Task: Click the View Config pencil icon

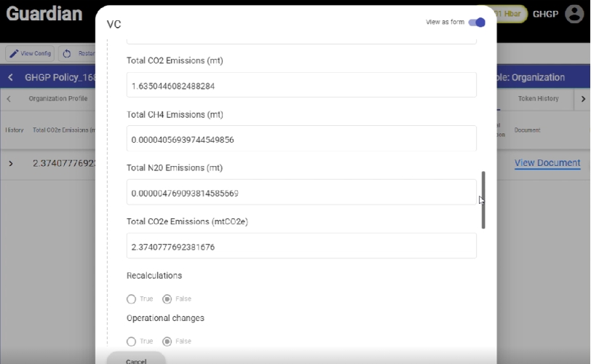Action: (15, 54)
